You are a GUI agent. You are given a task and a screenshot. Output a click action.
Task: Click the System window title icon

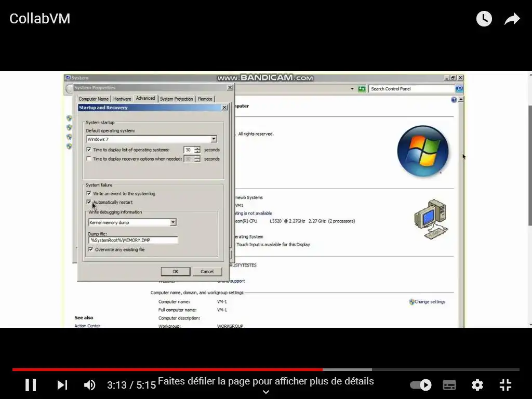[x=68, y=78]
